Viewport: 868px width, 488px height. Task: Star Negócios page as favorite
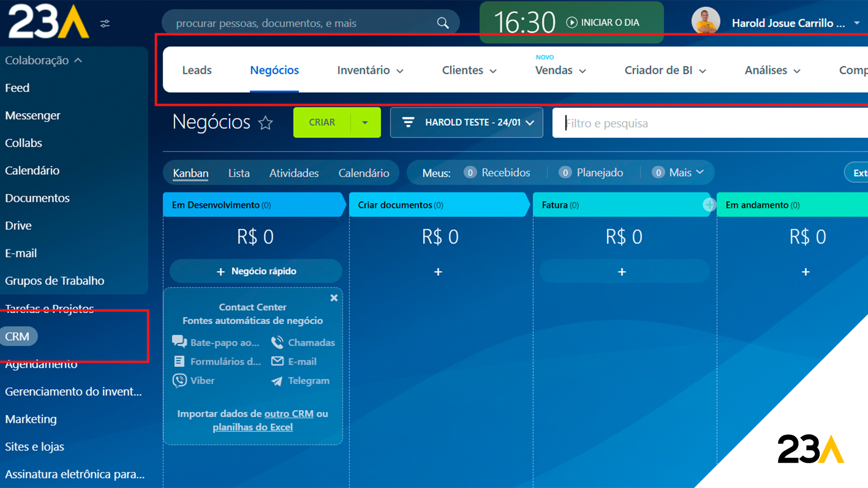coord(265,123)
